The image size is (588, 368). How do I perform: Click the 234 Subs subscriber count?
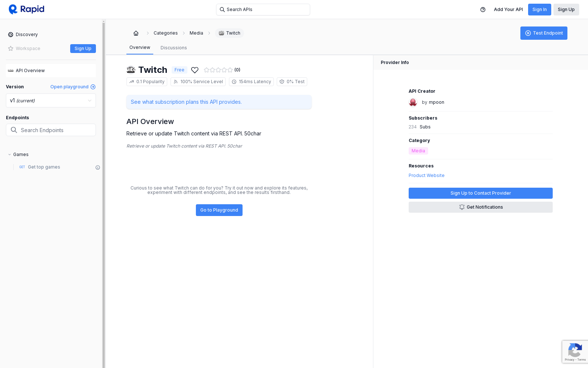[x=420, y=127]
